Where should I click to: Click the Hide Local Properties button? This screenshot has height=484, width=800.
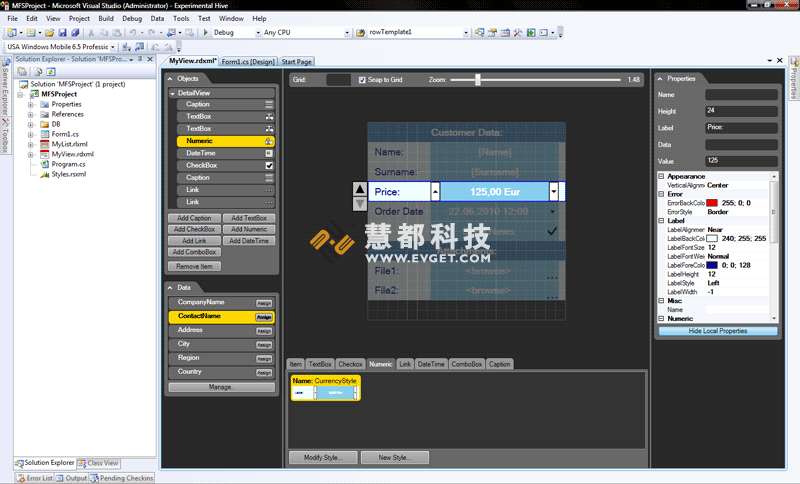coord(717,330)
